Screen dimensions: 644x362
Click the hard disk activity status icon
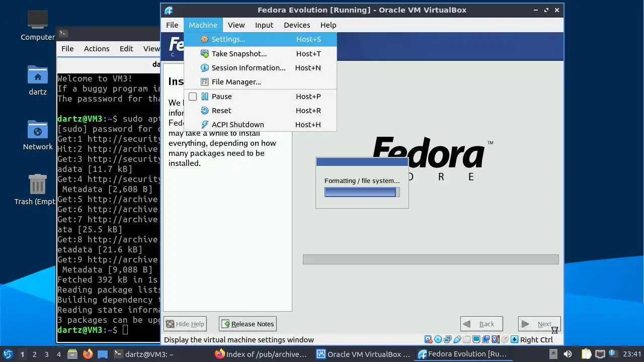click(x=428, y=339)
